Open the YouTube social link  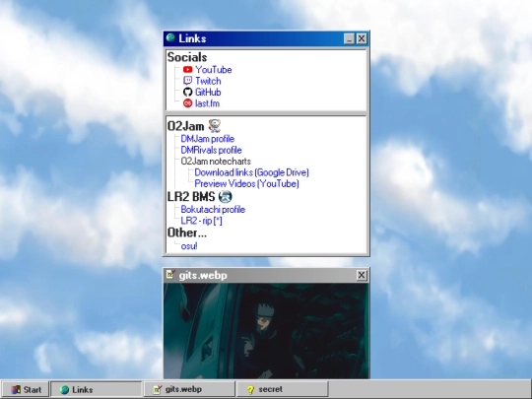(x=213, y=70)
